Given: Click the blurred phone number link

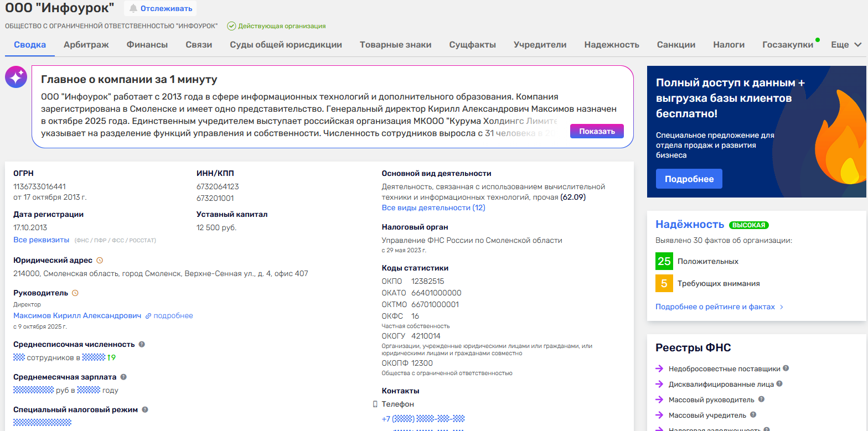Looking at the screenshot, I should pyautogui.click(x=423, y=419).
